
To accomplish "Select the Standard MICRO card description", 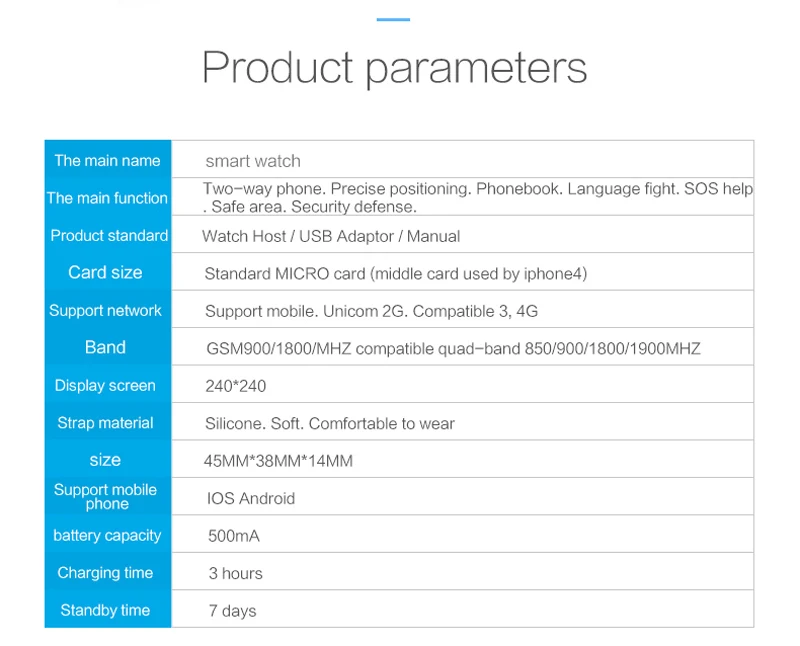I will tap(395, 274).
